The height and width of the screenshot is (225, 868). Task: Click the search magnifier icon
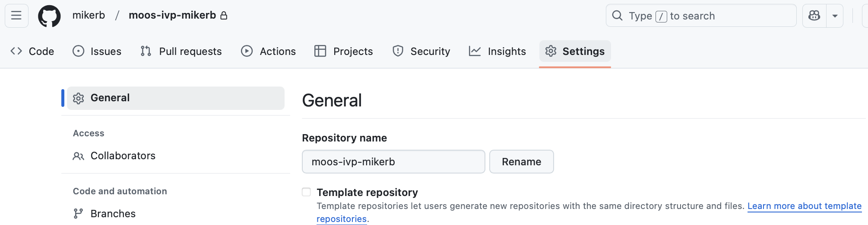coord(618,16)
